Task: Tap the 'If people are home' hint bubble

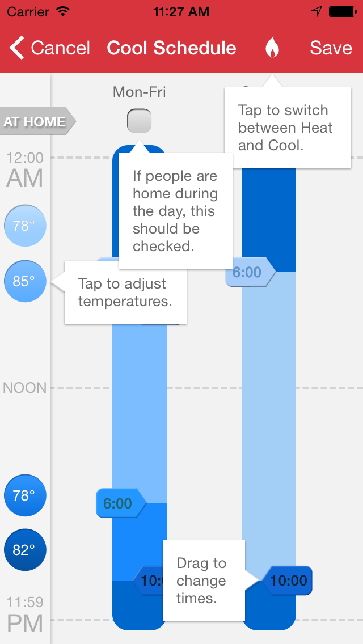Action: pyautogui.click(x=175, y=211)
